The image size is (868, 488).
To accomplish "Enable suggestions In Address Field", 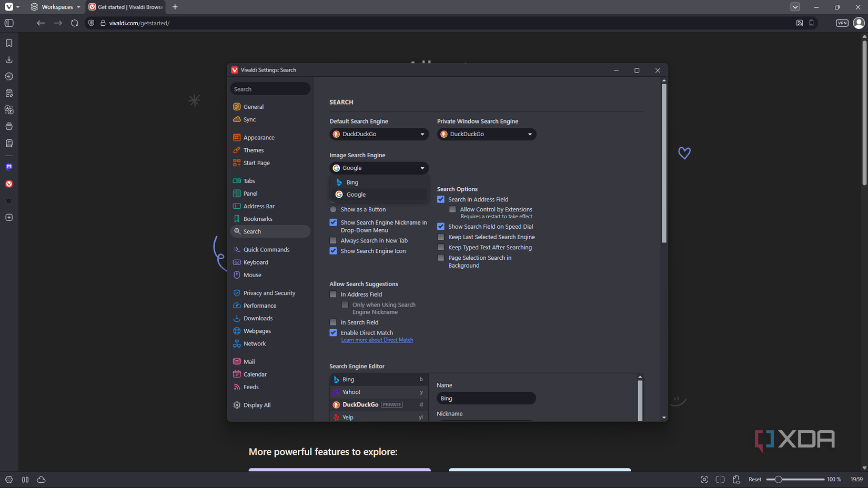I will click(x=333, y=294).
